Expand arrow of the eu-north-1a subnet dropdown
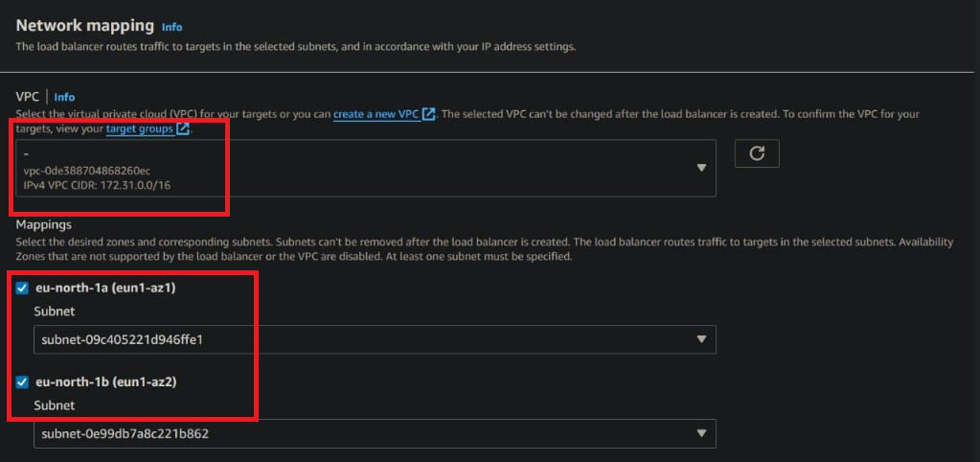Image resolution: width=980 pixels, height=462 pixels. (701, 339)
